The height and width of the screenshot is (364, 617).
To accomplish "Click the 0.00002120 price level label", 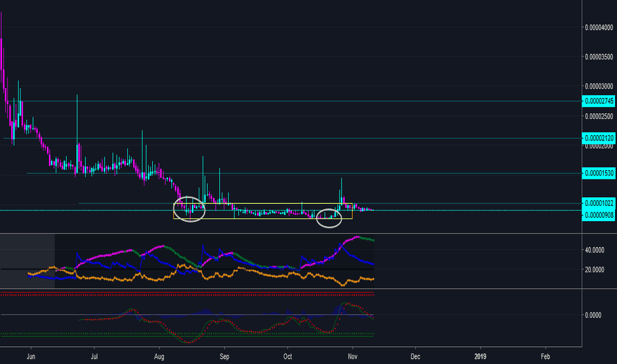I will [599, 138].
